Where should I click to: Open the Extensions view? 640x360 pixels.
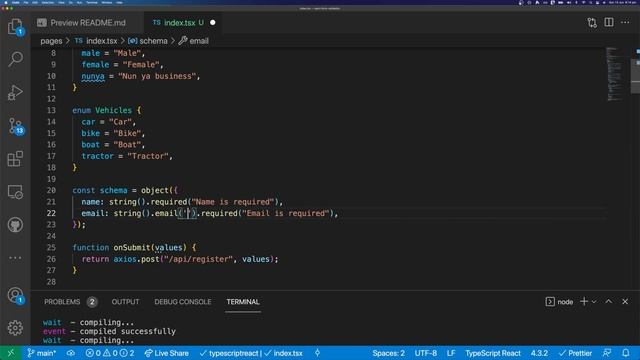15,159
